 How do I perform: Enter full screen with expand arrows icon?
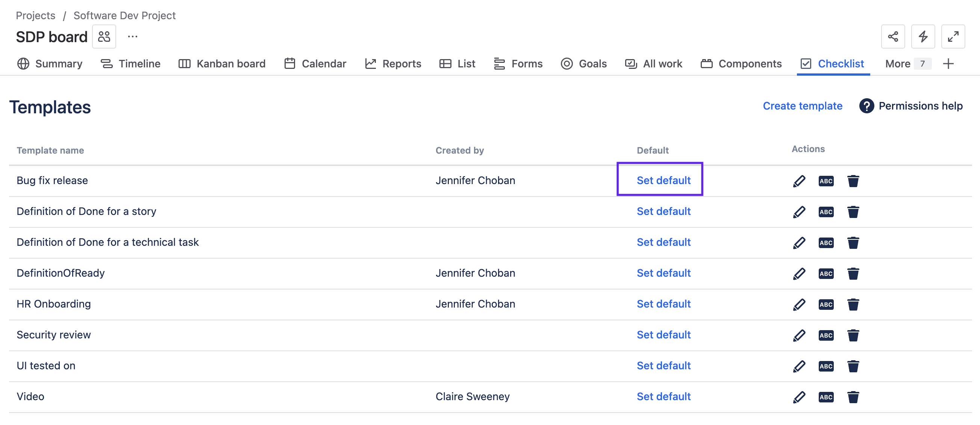[953, 37]
